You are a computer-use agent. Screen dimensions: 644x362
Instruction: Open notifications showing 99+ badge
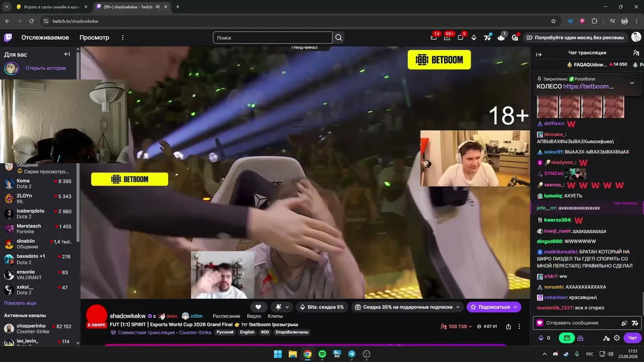[x=447, y=38]
